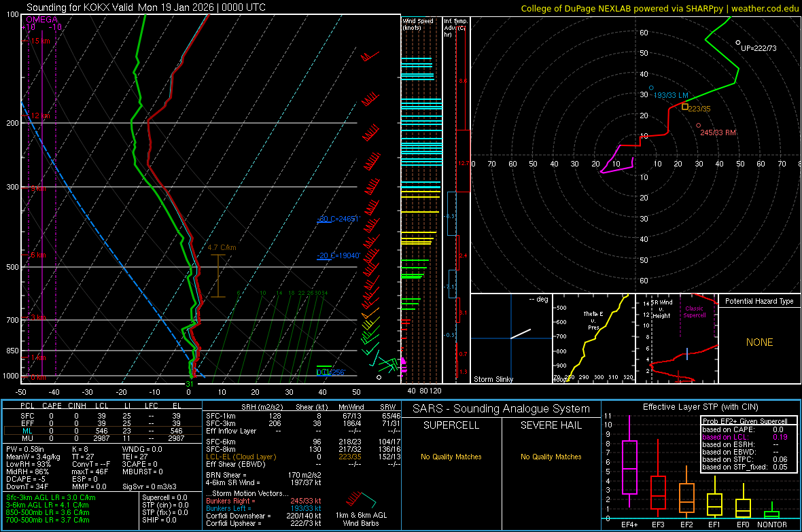
Task: Click the 193/33 LM hodograph label
Action: [x=671, y=96]
